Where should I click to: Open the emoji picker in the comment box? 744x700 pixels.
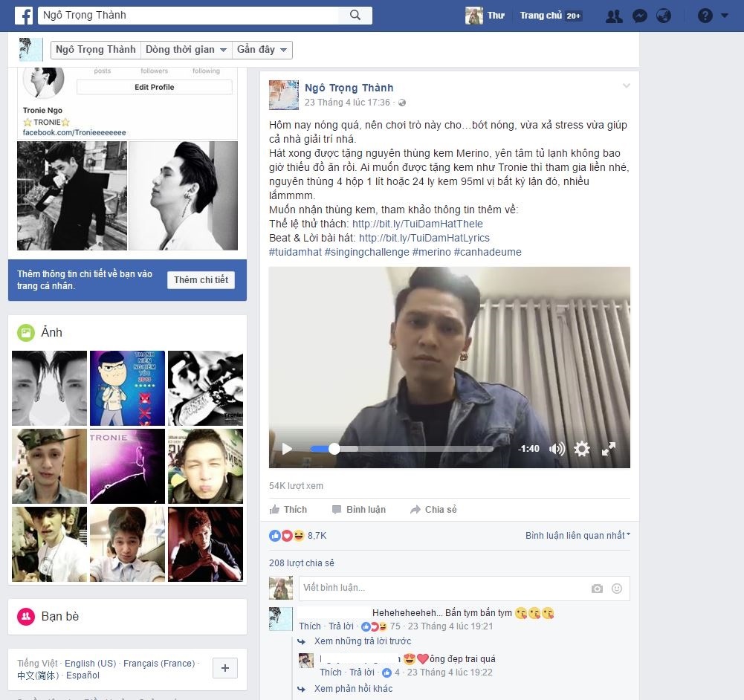pos(616,588)
